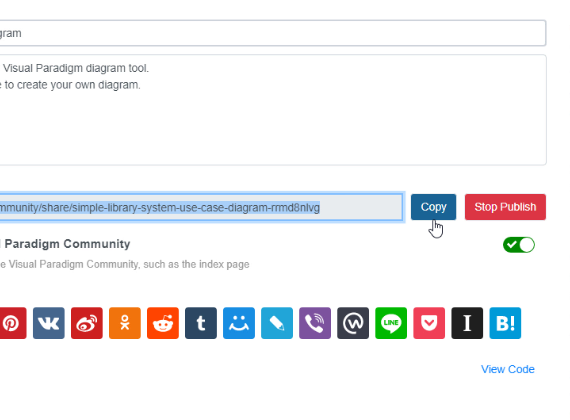Viewport: 570px width, 420px height.
Task: Share to VK using the VK icon
Action: point(49,323)
